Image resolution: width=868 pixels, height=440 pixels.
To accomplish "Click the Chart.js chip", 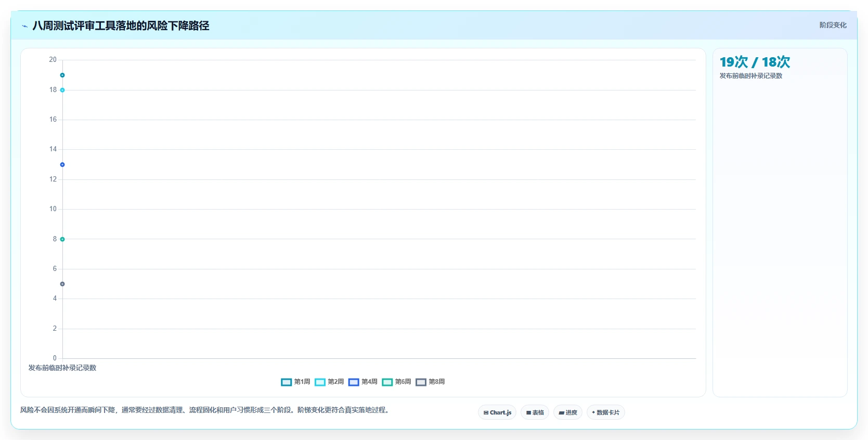I will click(x=497, y=412).
